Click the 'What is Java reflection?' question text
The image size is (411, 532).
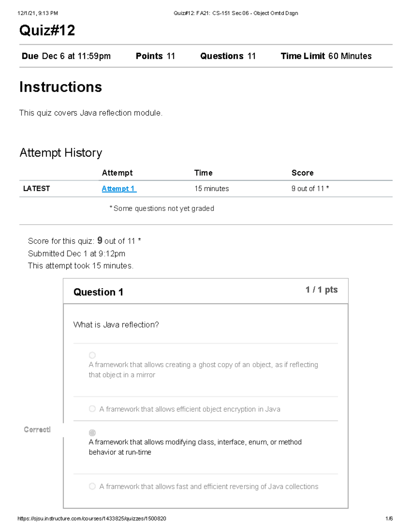pyautogui.click(x=116, y=325)
